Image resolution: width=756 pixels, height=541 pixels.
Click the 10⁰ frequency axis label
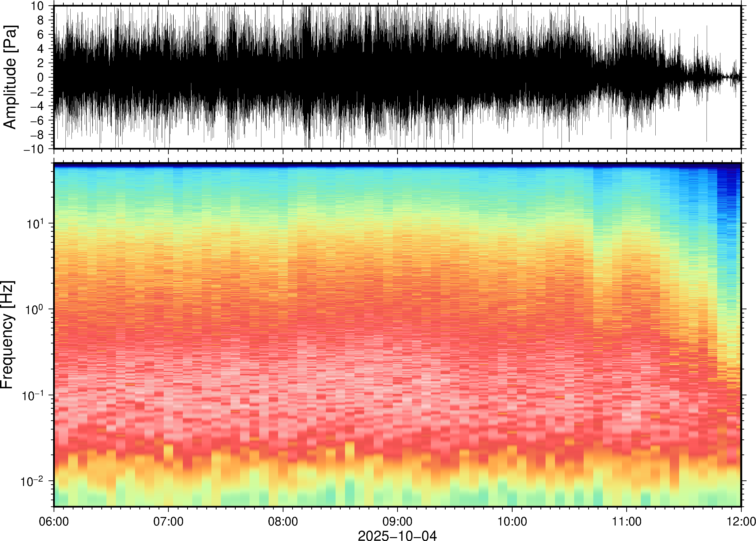[35, 310]
